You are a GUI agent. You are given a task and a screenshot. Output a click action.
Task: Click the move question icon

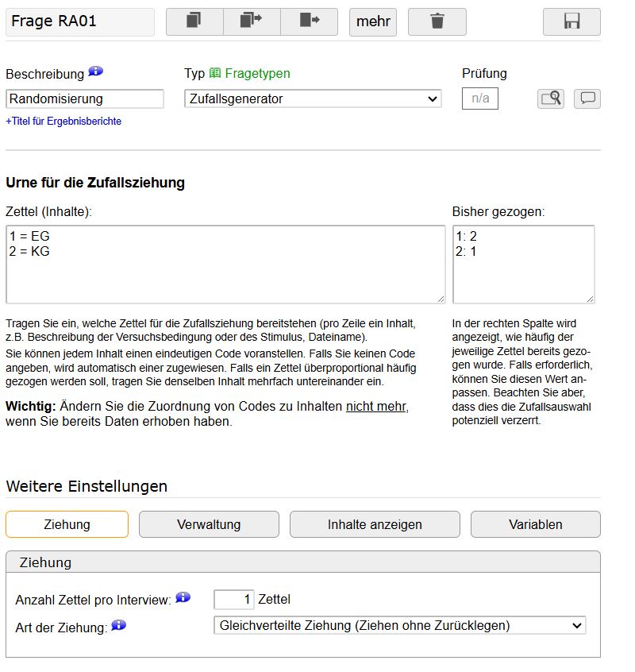(309, 21)
